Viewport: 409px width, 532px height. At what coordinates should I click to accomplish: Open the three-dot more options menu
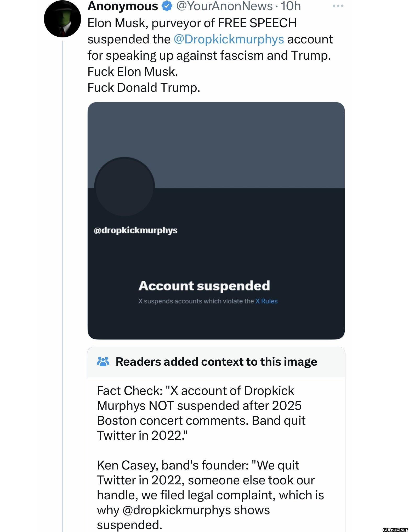point(338,6)
